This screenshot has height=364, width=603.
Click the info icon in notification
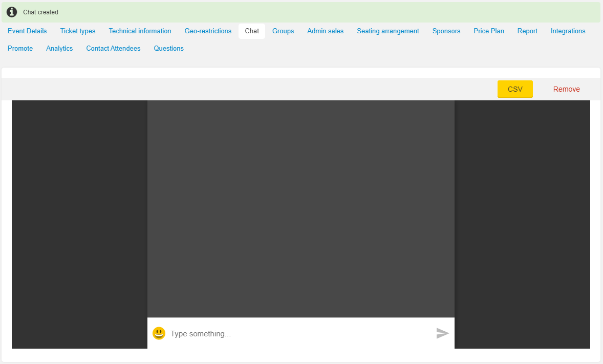(12, 12)
